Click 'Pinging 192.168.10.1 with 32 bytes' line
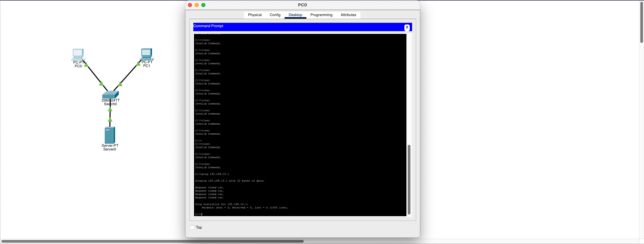The width and height of the screenshot is (644, 244). [x=230, y=181]
